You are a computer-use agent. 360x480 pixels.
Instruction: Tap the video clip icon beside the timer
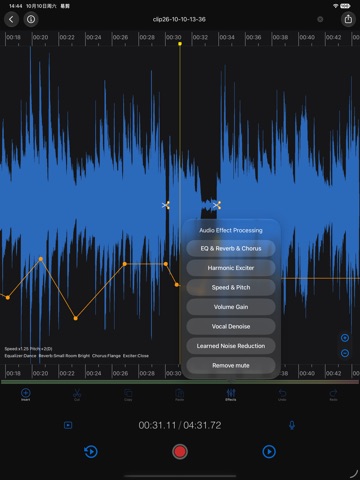point(68,425)
